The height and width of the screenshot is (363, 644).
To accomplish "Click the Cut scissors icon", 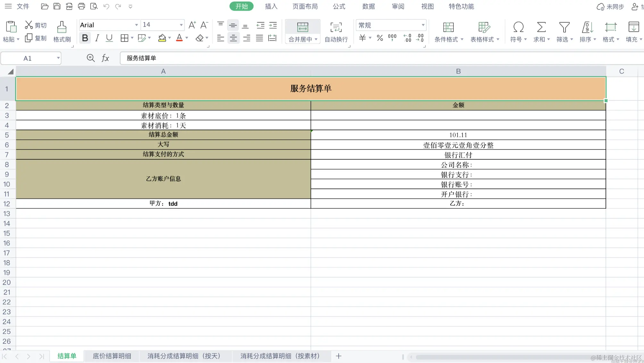I will click(x=29, y=25).
